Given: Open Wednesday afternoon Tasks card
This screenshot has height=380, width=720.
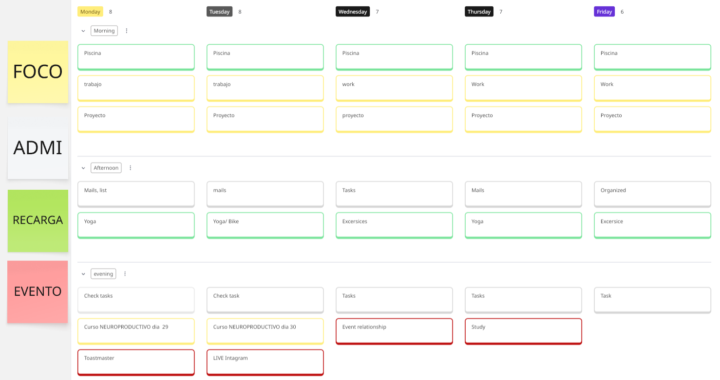Looking at the screenshot, I should tap(394, 194).
